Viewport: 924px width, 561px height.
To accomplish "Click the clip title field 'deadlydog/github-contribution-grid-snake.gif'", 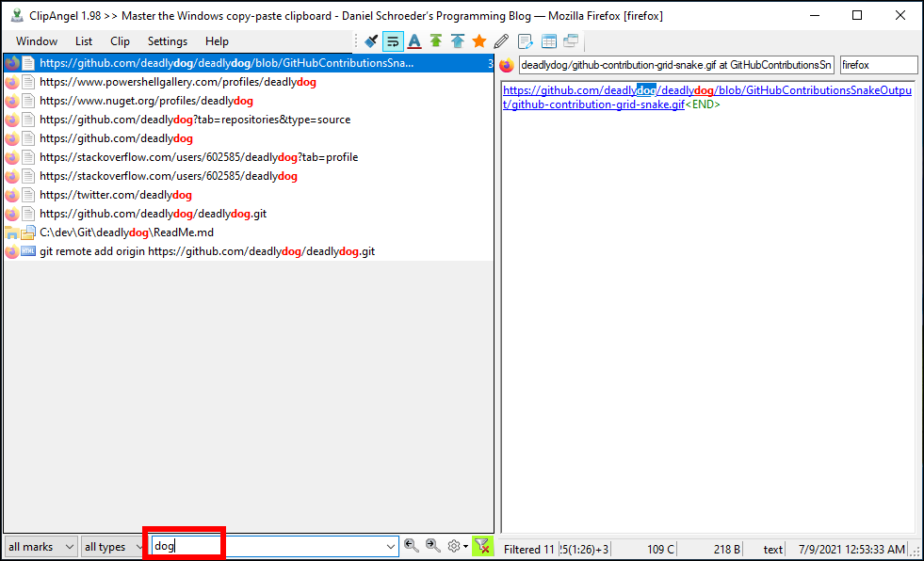I will 676,65.
